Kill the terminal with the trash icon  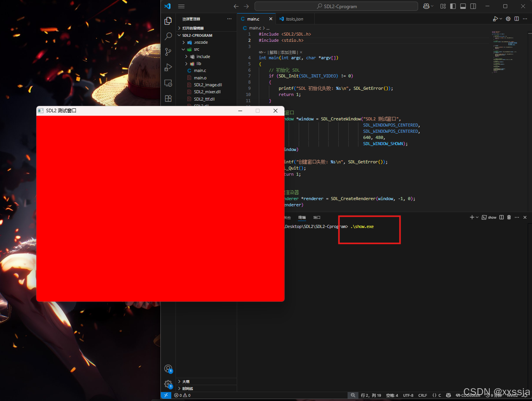[x=509, y=217]
